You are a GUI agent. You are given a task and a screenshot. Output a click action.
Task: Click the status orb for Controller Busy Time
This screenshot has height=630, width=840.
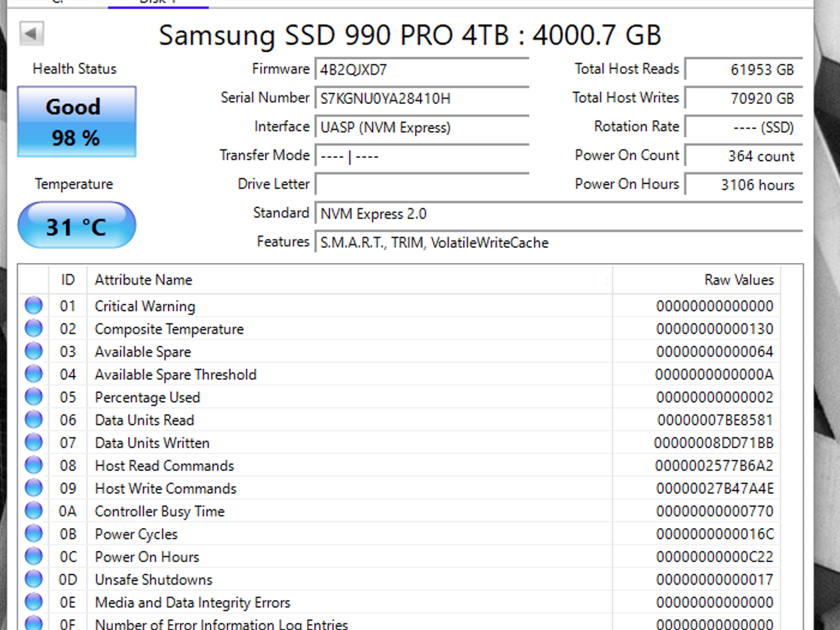(x=34, y=511)
